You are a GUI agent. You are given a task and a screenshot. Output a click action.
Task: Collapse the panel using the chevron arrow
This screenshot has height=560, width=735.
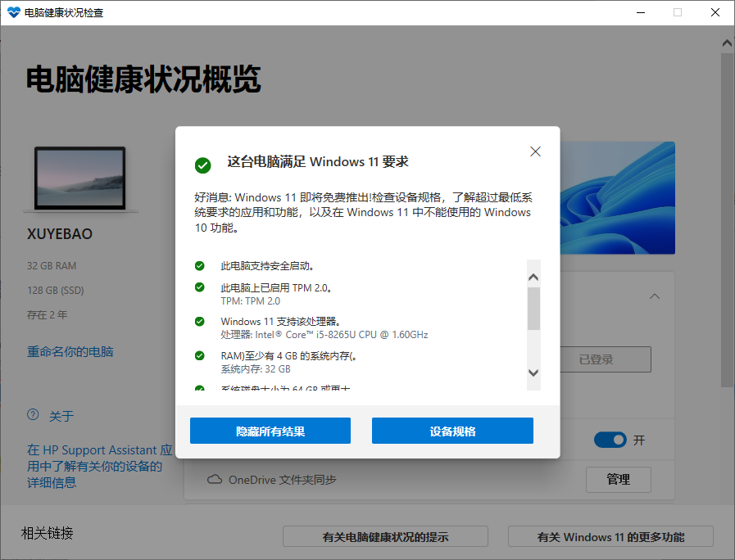pos(655,296)
